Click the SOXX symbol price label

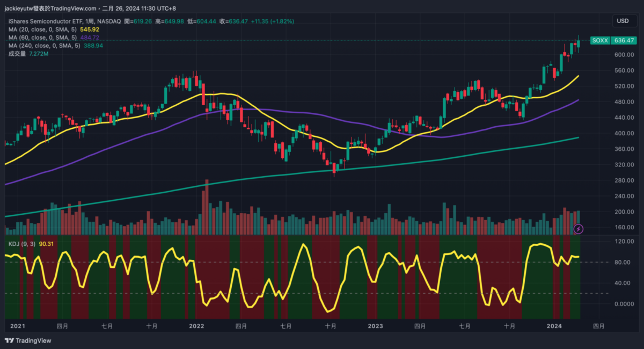pyautogui.click(x=599, y=40)
